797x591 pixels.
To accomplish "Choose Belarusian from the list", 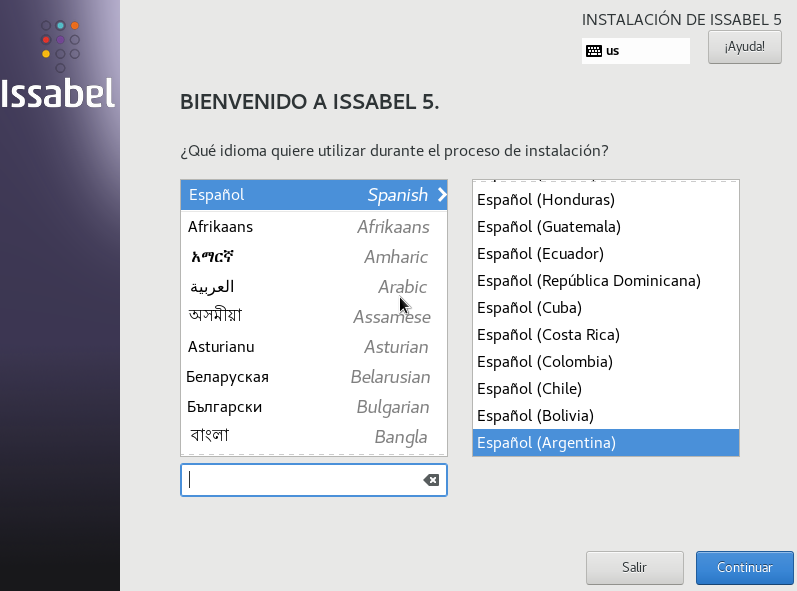I will (x=313, y=377).
